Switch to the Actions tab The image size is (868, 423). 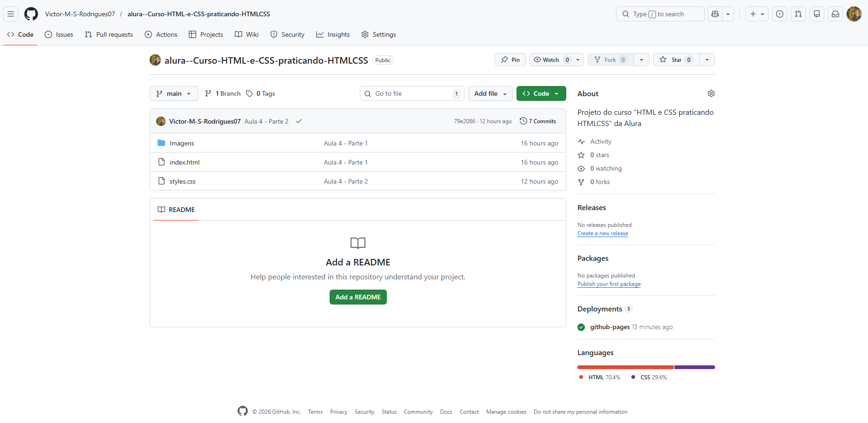161,34
